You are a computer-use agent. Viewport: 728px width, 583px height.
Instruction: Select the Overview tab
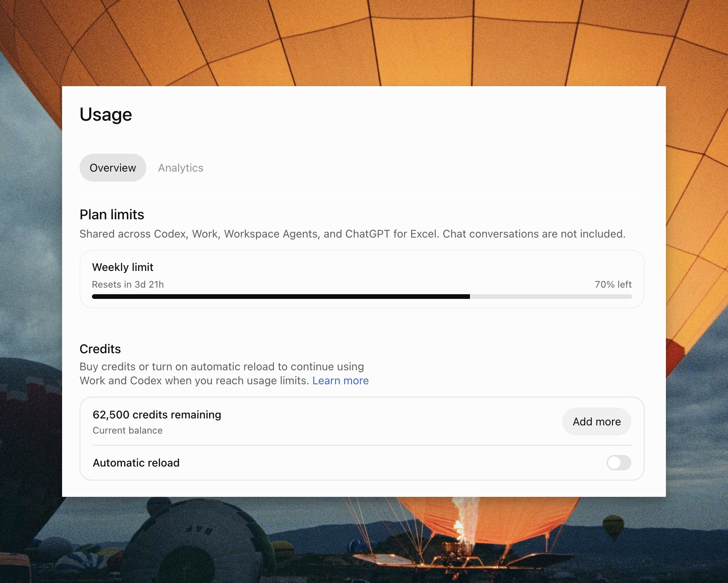tap(113, 168)
